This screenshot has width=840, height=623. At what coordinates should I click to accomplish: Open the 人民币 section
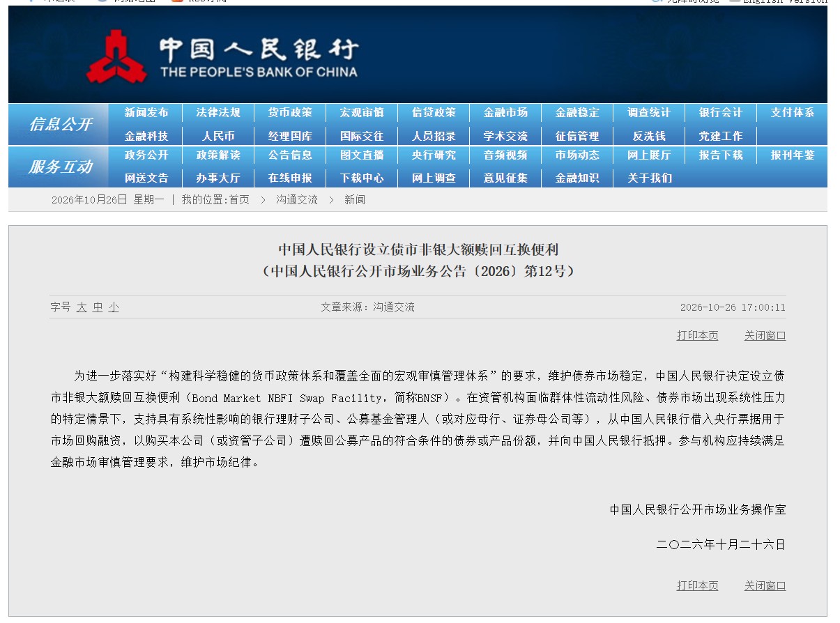pyautogui.click(x=218, y=136)
